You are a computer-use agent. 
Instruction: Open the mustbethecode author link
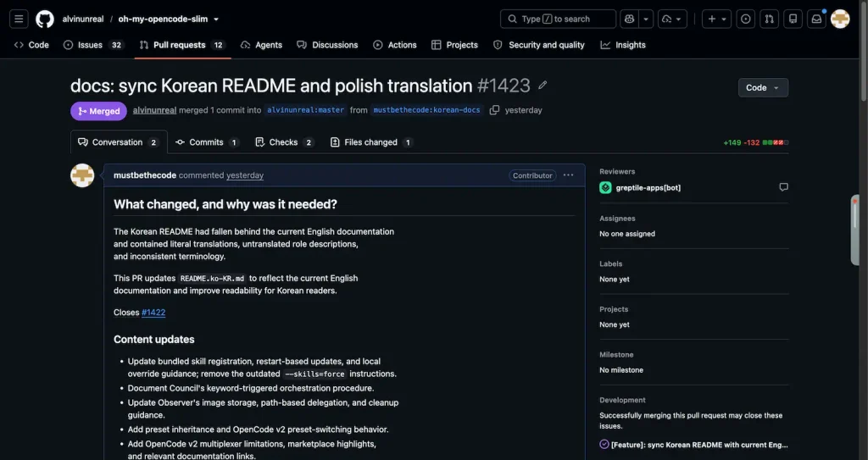point(144,175)
